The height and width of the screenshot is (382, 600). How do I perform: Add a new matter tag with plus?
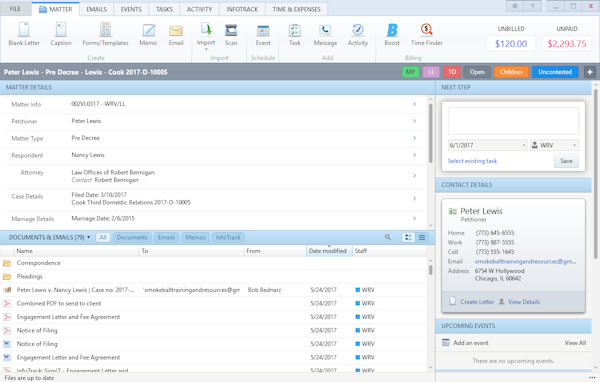pos(590,72)
